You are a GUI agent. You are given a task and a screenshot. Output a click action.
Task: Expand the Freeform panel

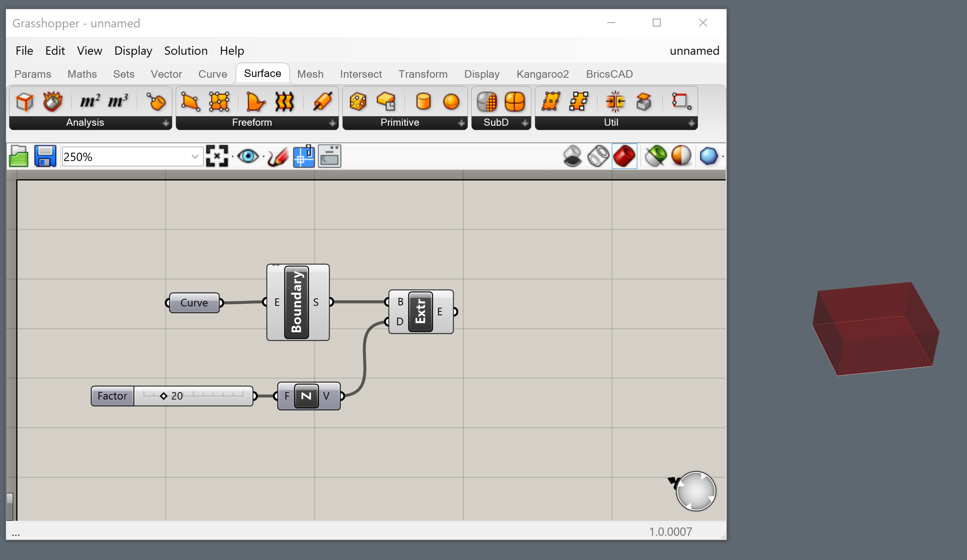[333, 123]
